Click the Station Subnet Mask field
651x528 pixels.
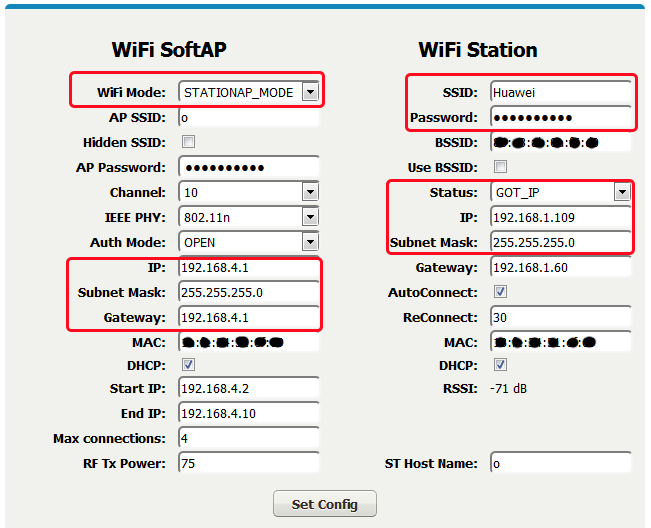click(561, 242)
